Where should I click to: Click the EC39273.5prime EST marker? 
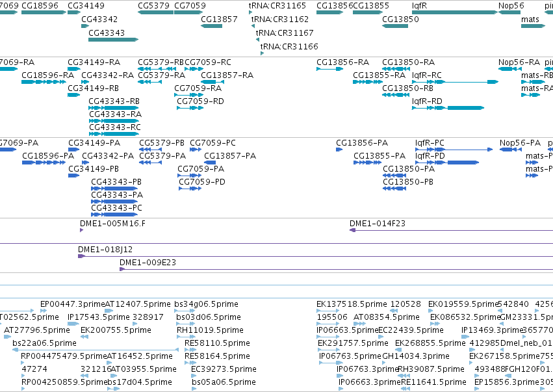[x=193, y=376]
